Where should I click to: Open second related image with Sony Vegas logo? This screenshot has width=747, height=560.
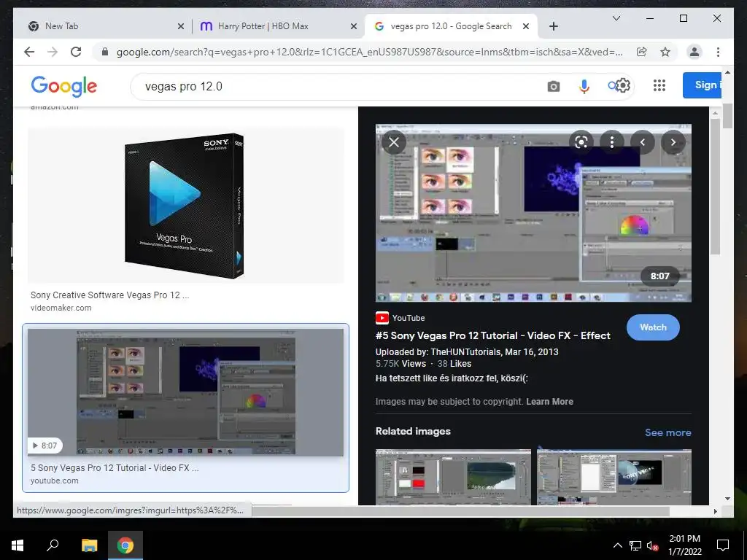(614, 477)
